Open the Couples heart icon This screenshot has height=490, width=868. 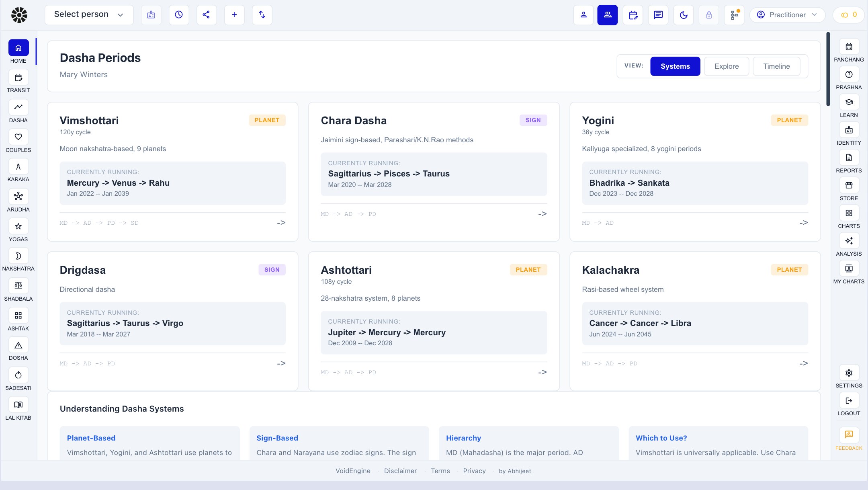pyautogui.click(x=18, y=137)
